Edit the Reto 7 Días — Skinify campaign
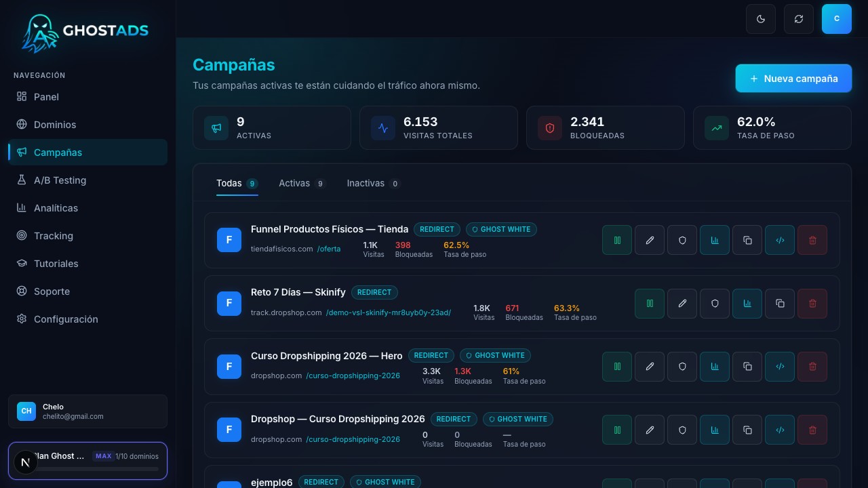The image size is (868, 488). pos(682,304)
